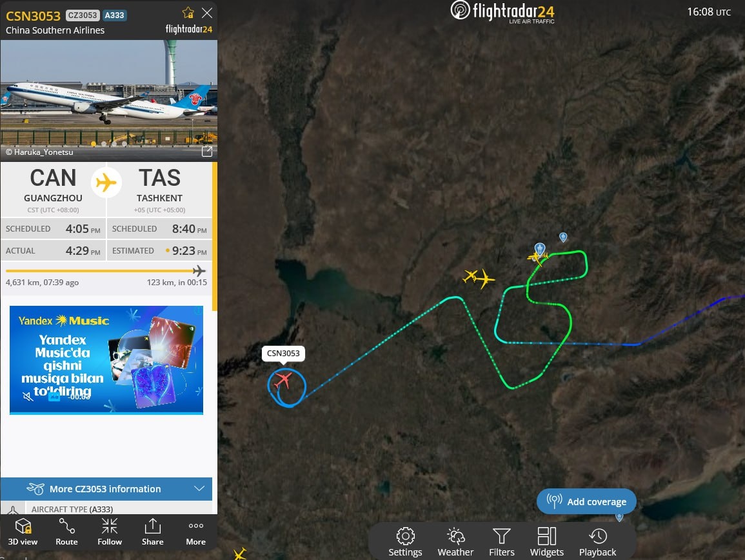Expand More CZ3053 information
Image resolution: width=745 pixels, height=560 pixels.
click(x=106, y=488)
